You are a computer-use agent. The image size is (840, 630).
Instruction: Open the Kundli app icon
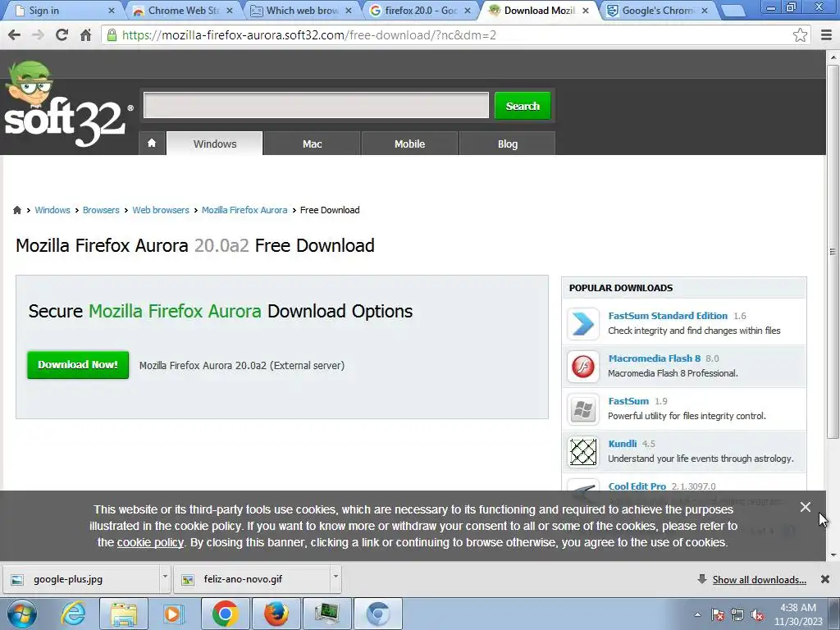pos(583,452)
